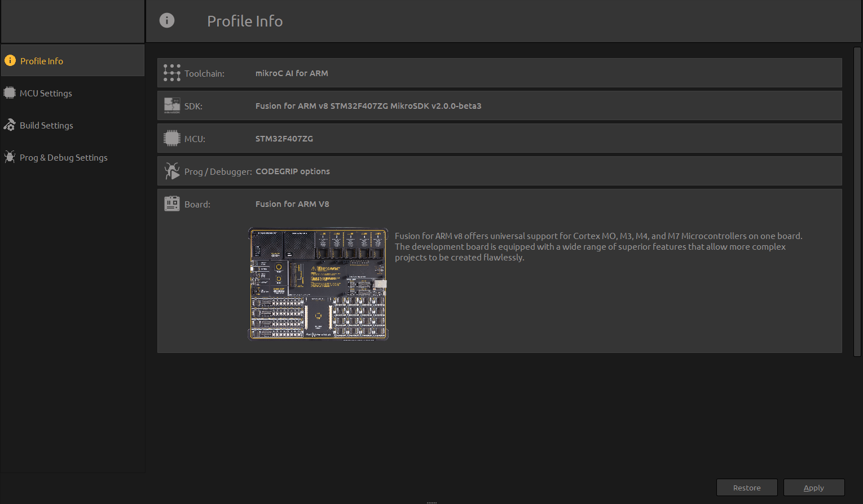The height and width of the screenshot is (504, 863).
Task: Click the MCU: label
Action: tap(195, 139)
